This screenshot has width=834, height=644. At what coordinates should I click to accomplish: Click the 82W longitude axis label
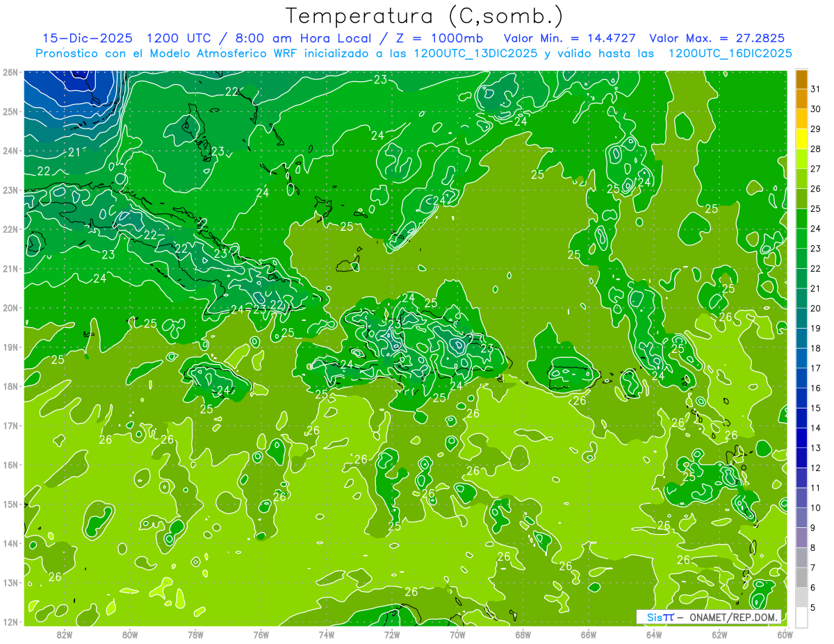click(x=65, y=634)
